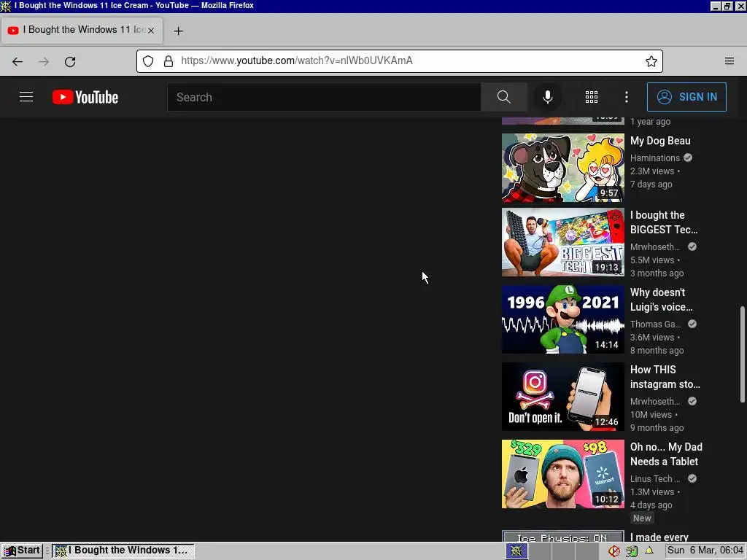Click the 'My Dog Beau' title

pyautogui.click(x=660, y=141)
